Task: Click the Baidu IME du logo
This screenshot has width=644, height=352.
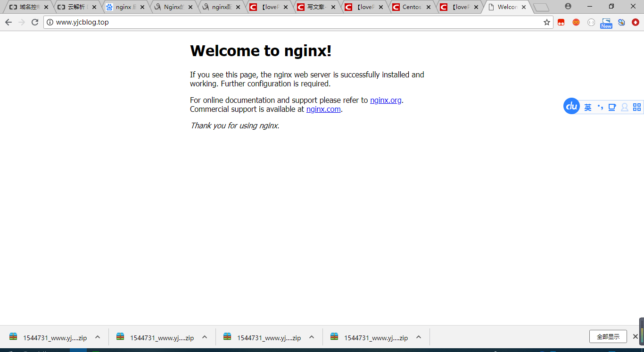Action: (x=571, y=106)
